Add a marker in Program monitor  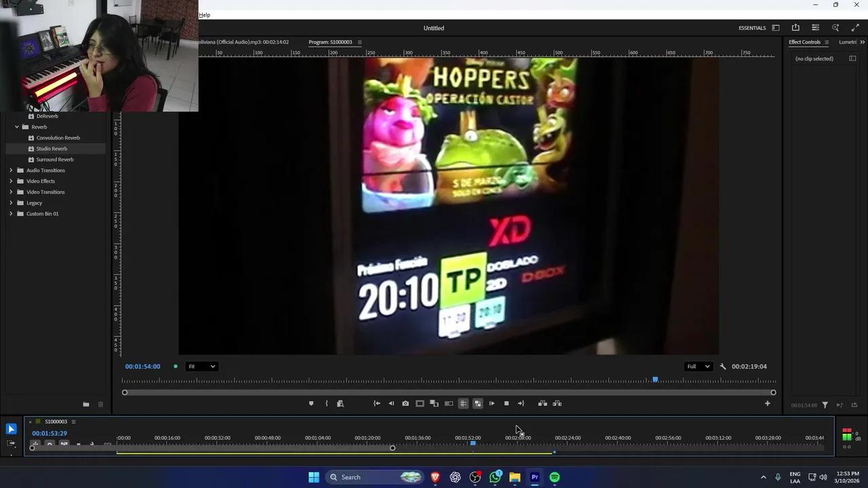point(311,403)
